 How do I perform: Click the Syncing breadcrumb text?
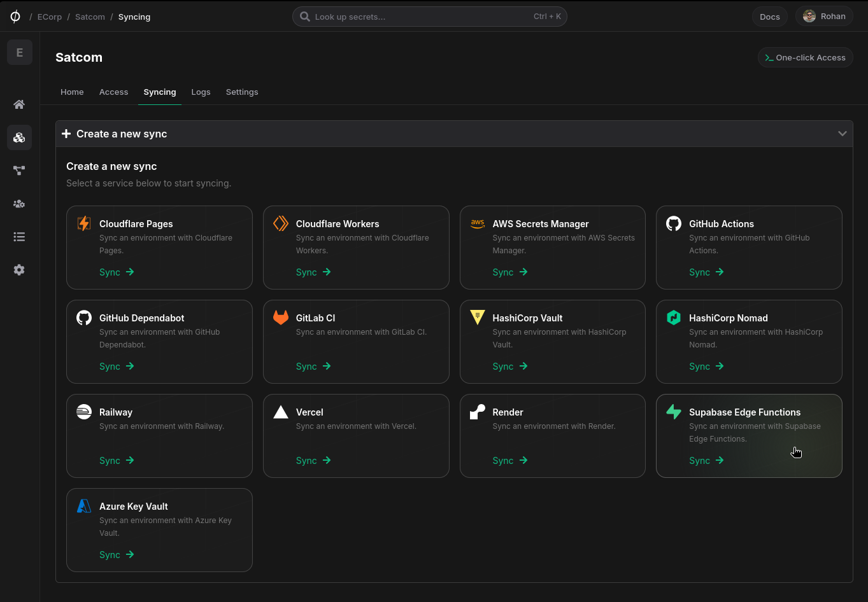134,17
